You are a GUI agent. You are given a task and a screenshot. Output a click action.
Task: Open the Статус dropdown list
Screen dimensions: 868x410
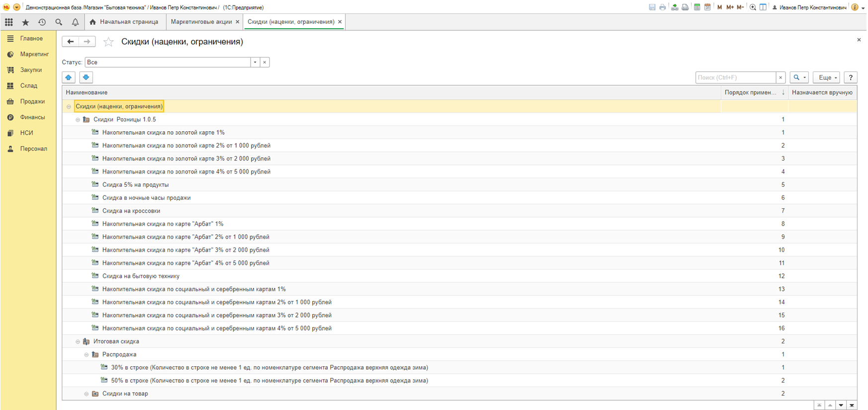tap(255, 63)
